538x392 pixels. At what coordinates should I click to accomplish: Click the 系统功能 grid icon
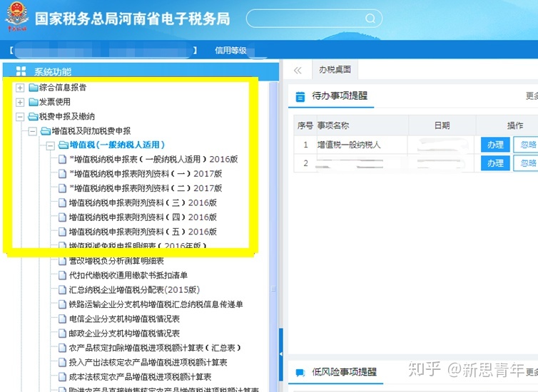(21, 72)
